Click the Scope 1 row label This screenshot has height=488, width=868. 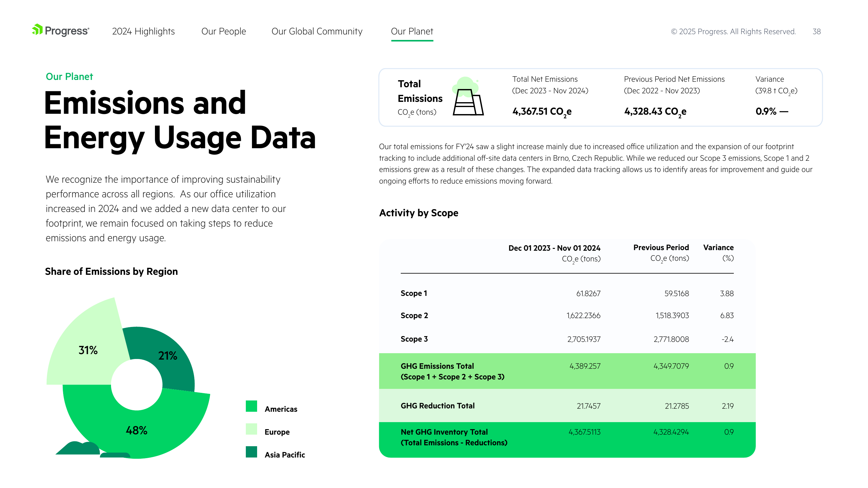pos(414,293)
